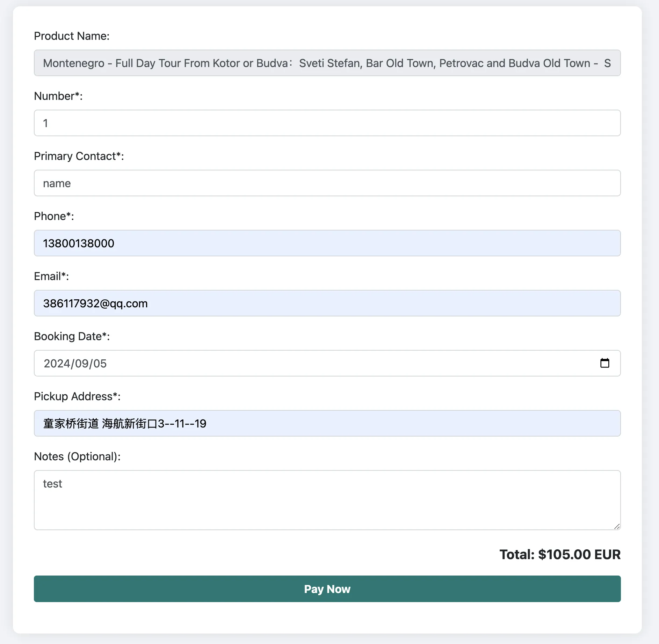Edit the Email address field
Screen dimensions: 659x644
click(327, 303)
